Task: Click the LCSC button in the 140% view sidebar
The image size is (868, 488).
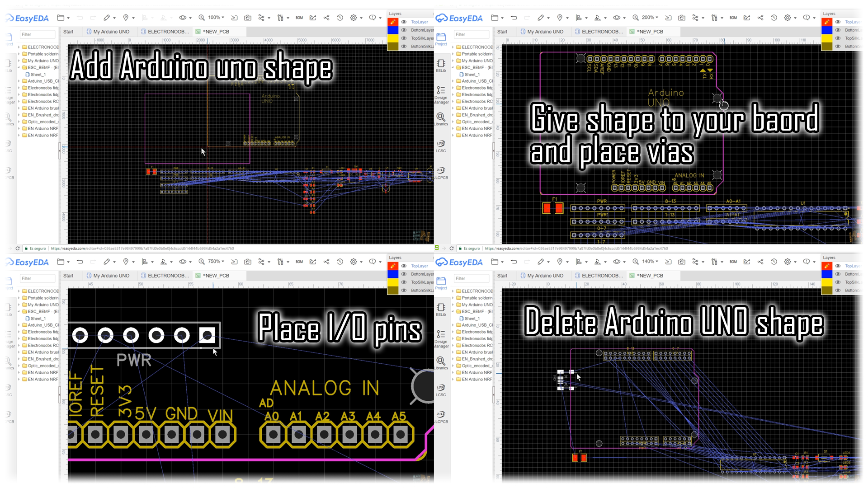Action: [x=441, y=390]
